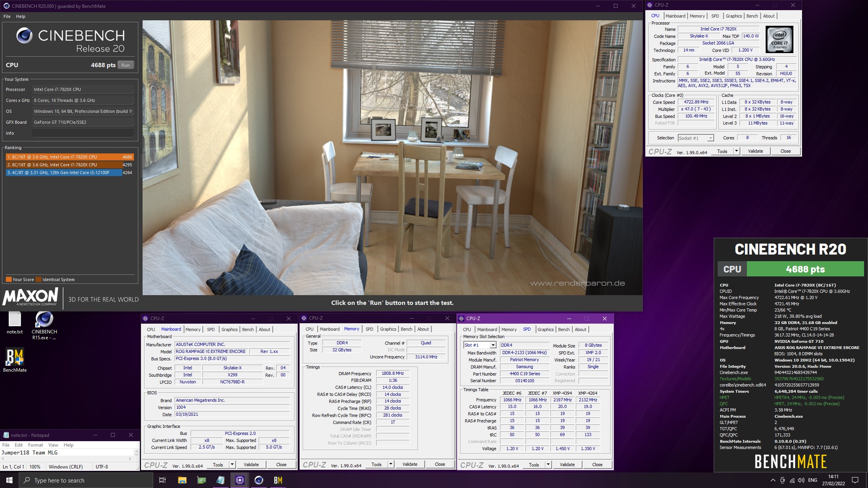Open the network tray icon
868x488 pixels.
792,480
